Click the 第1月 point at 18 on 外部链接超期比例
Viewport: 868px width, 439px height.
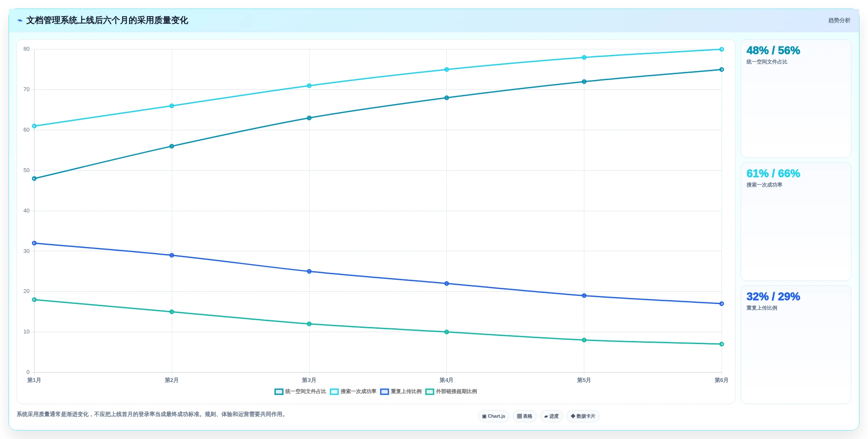pos(34,300)
